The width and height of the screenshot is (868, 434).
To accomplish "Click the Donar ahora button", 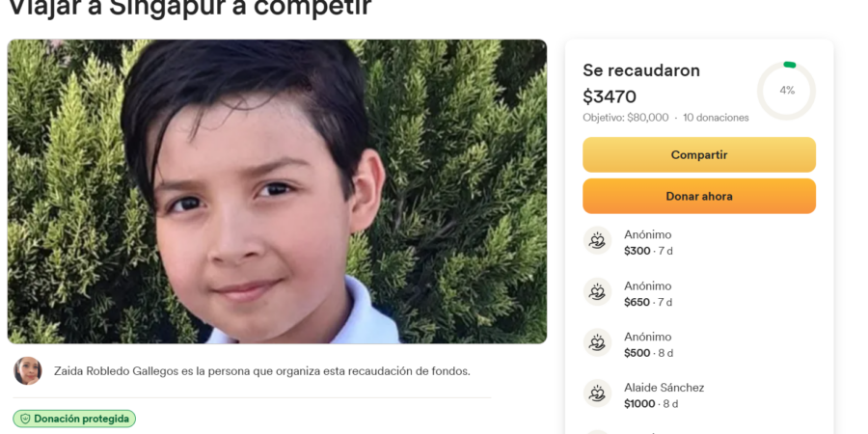I will click(x=699, y=196).
